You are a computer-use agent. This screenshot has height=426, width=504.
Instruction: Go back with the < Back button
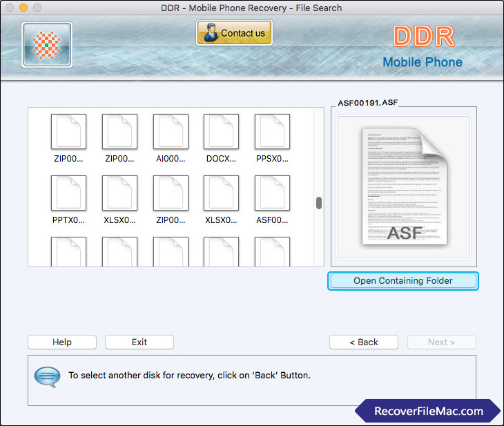pyautogui.click(x=364, y=342)
